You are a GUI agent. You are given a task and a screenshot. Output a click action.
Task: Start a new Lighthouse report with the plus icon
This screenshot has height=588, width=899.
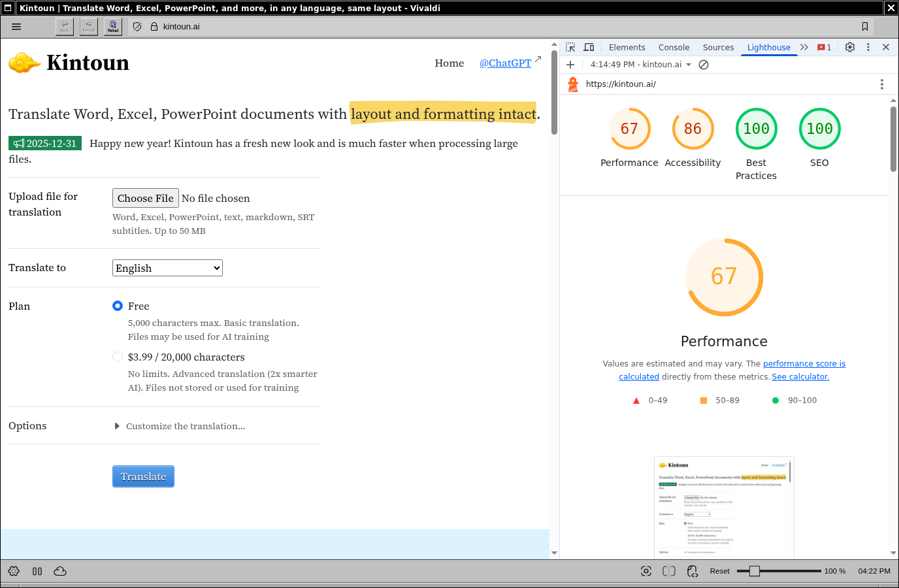[x=570, y=65]
